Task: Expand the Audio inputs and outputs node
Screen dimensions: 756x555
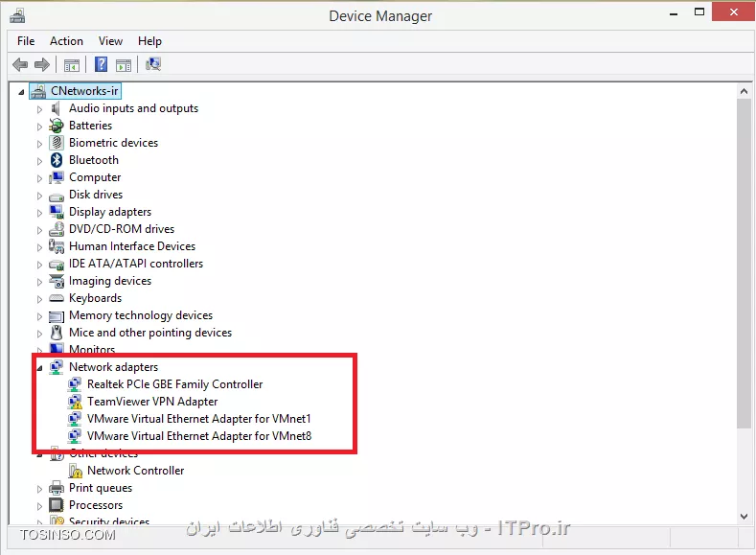Action: (39, 109)
